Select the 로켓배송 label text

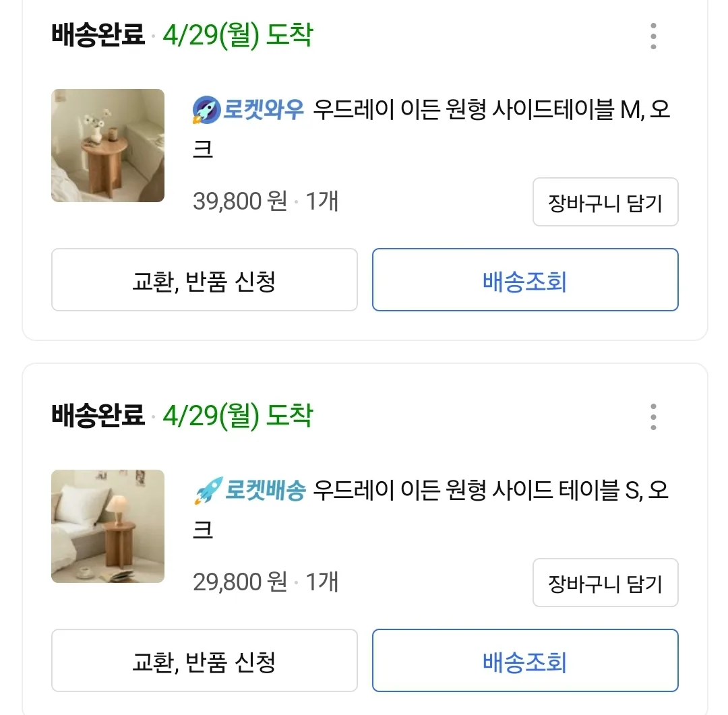pyautogui.click(x=265, y=491)
